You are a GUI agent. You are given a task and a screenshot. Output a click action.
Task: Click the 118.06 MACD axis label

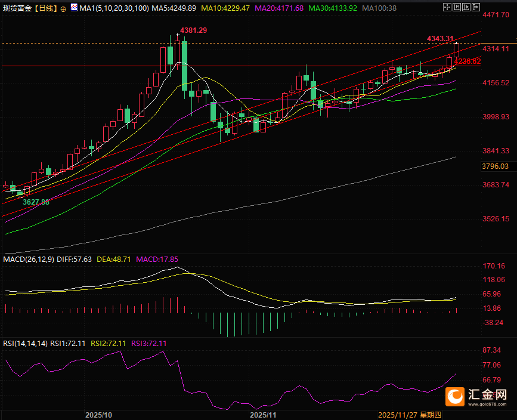click(x=494, y=280)
